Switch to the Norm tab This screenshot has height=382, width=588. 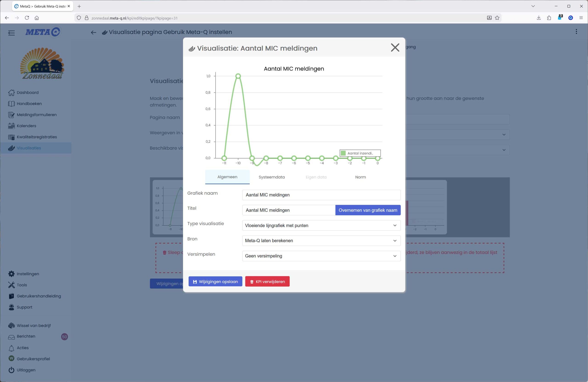(x=360, y=177)
